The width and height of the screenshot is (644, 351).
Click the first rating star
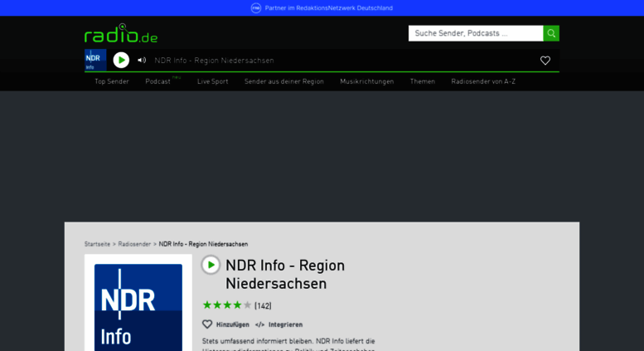pyautogui.click(x=207, y=305)
